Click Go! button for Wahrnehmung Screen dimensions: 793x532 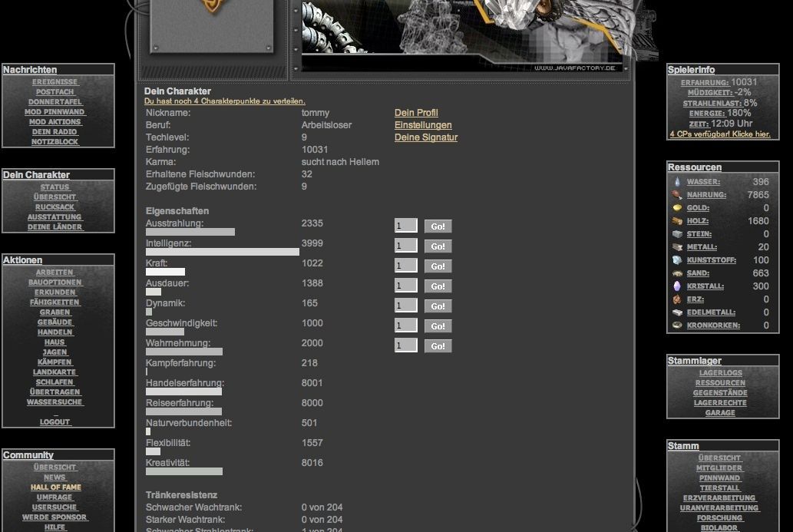[x=438, y=346]
